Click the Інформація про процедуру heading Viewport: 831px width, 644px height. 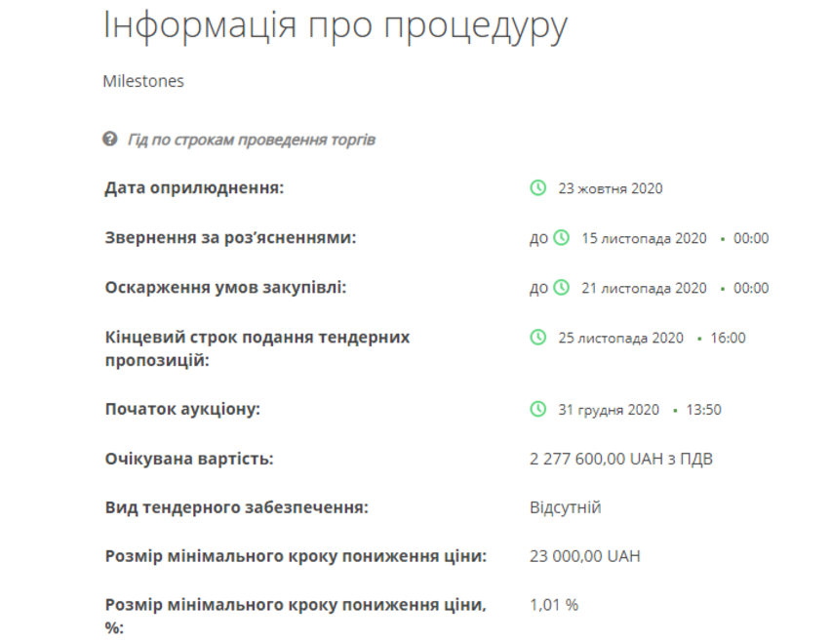tap(335, 26)
